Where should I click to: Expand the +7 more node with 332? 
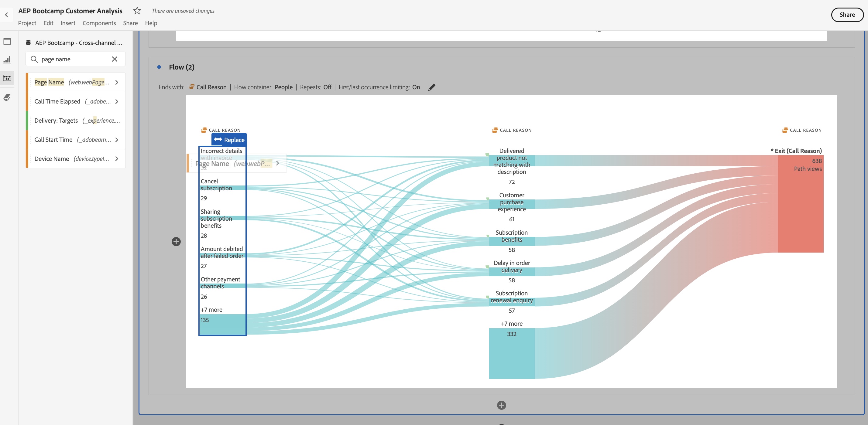click(512, 353)
